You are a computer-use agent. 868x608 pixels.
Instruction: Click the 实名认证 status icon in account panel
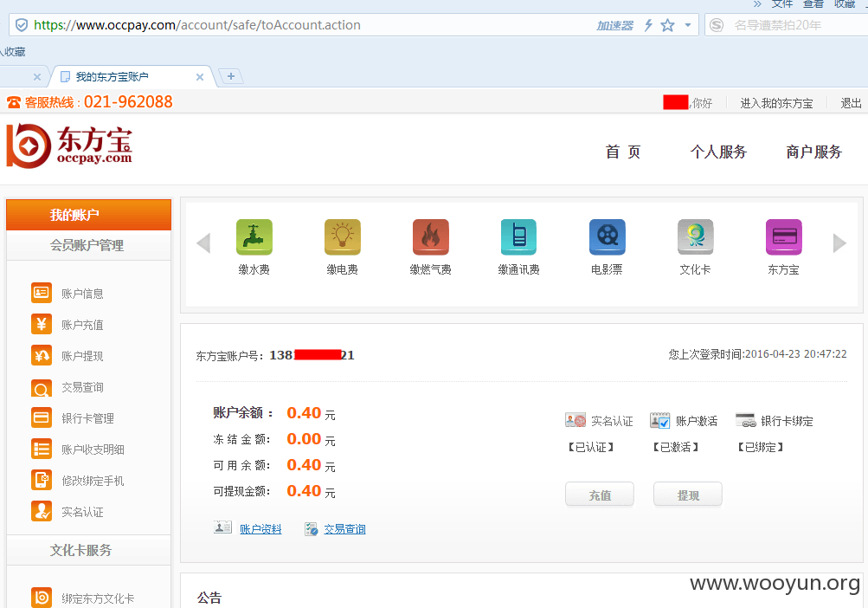(575, 421)
